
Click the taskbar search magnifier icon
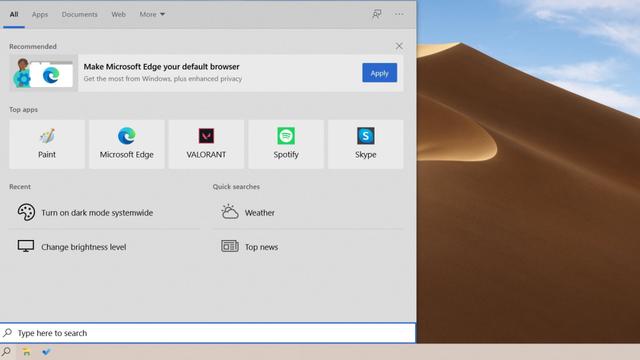tap(6, 351)
